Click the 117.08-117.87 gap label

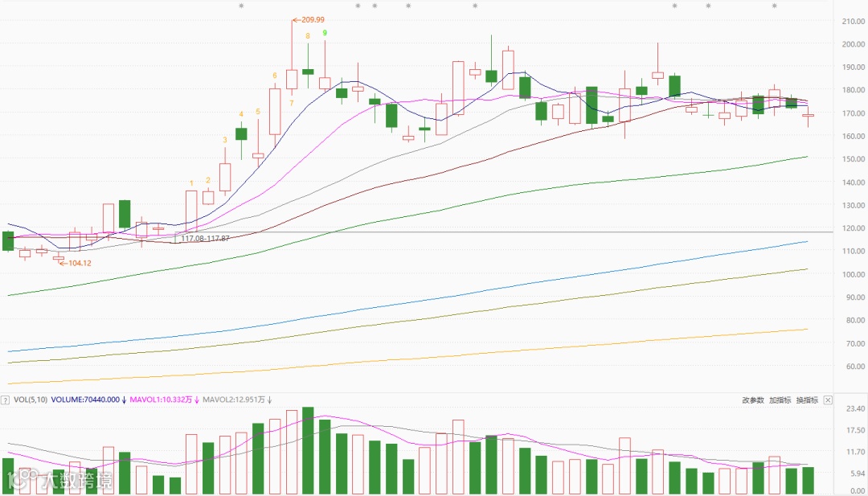click(x=206, y=238)
